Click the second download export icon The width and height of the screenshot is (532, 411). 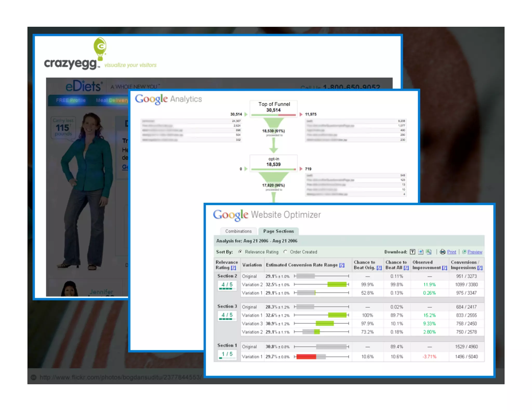421,252
